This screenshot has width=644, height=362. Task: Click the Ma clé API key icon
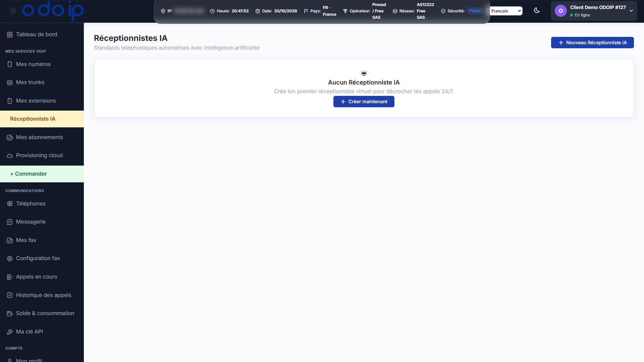tap(10, 332)
